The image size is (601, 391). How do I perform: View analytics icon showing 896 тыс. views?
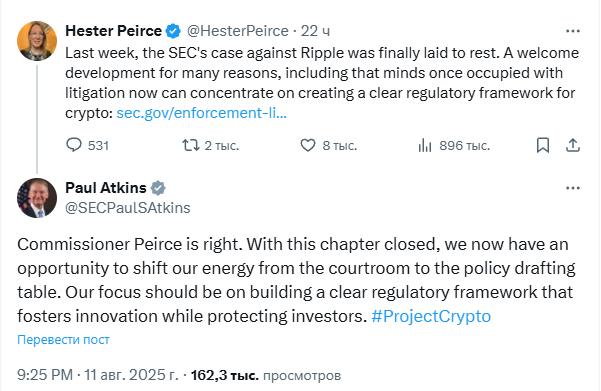(x=425, y=145)
